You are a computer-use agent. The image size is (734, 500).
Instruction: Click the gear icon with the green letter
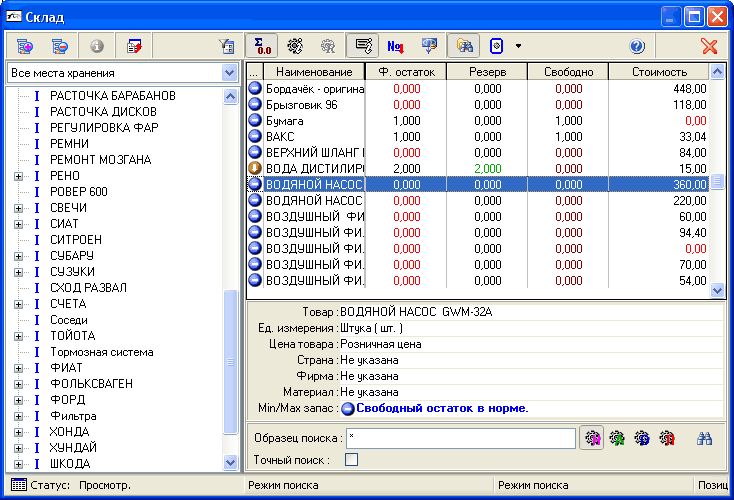[617, 438]
